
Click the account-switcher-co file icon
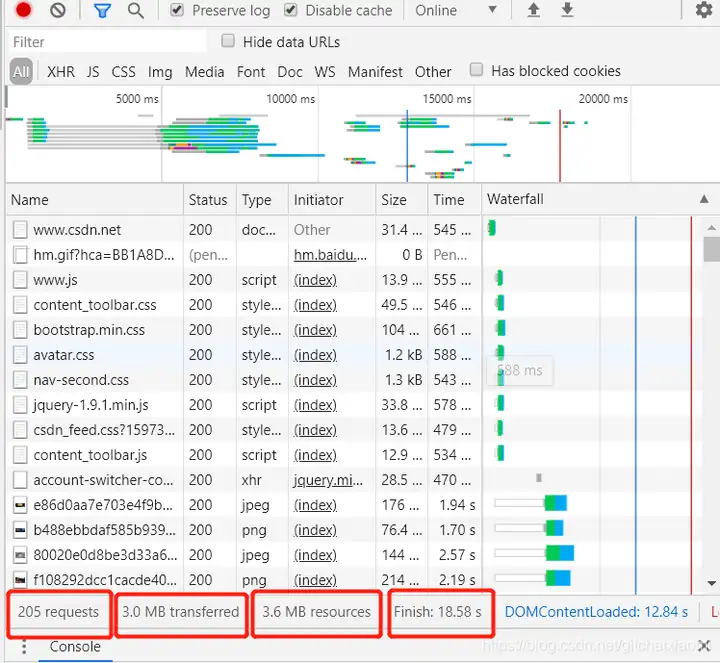[20, 480]
